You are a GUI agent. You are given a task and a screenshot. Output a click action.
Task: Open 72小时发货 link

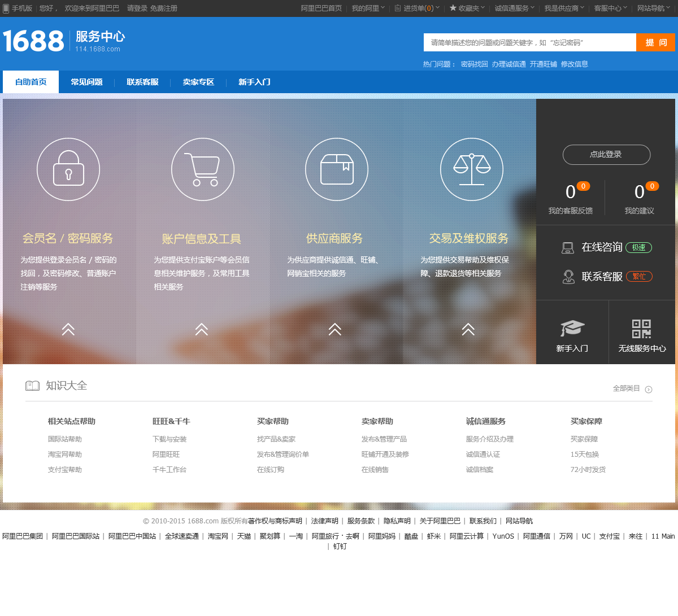[588, 470]
